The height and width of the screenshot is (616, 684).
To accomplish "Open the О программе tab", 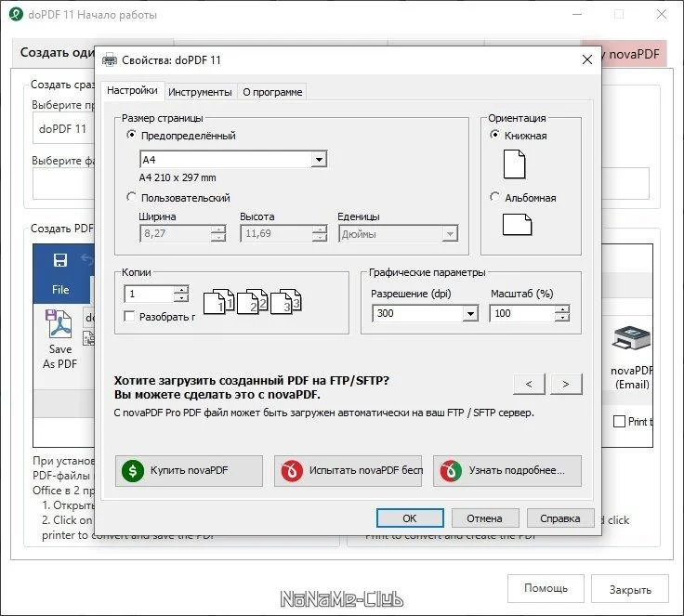I will [x=272, y=92].
